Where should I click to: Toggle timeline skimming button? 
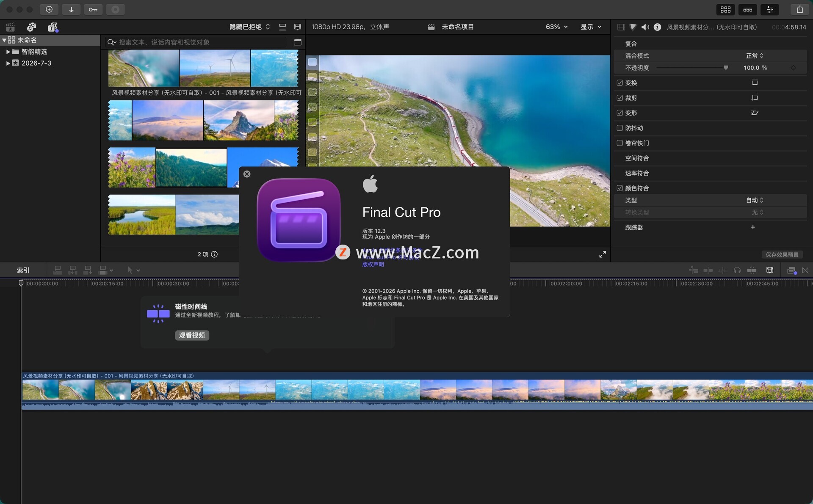(708, 270)
